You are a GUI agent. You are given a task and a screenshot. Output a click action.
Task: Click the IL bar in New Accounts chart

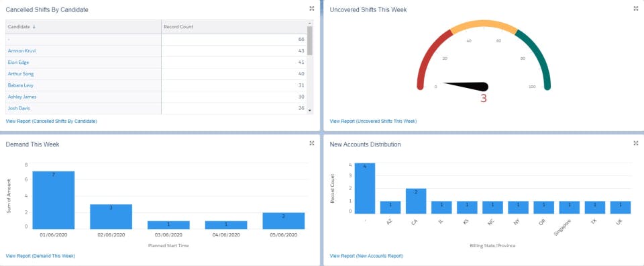pyautogui.click(x=441, y=208)
